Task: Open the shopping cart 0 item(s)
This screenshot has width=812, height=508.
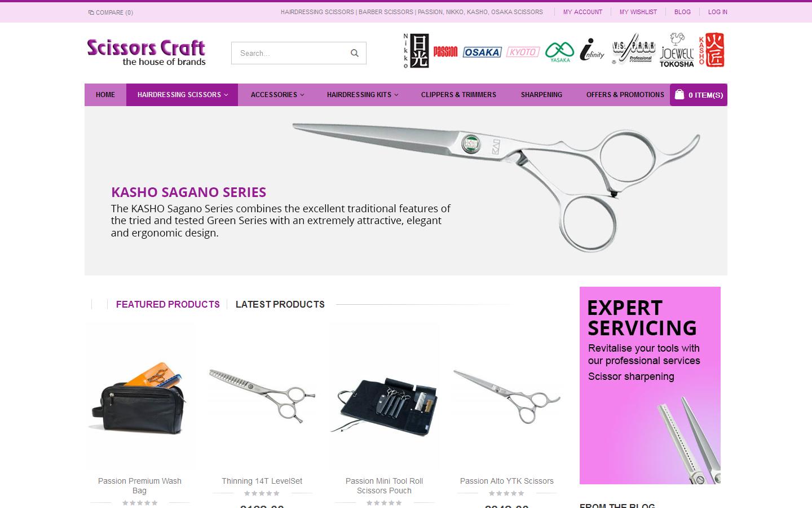Action: tap(699, 95)
